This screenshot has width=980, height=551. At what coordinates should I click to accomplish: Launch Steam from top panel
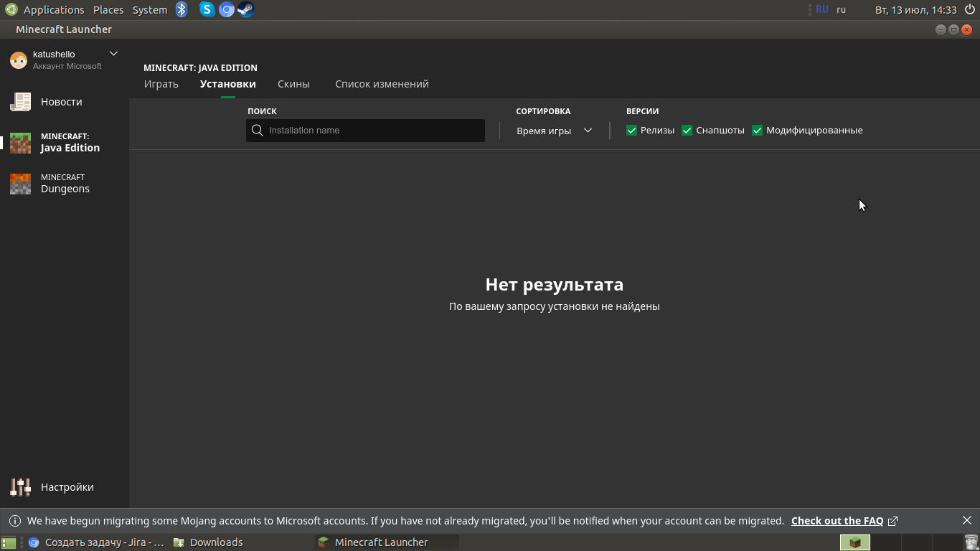tap(245, 9)
